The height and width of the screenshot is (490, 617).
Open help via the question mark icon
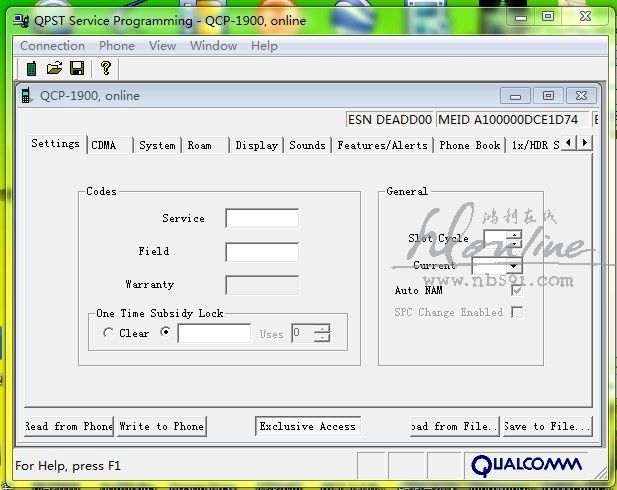point(105,68)
